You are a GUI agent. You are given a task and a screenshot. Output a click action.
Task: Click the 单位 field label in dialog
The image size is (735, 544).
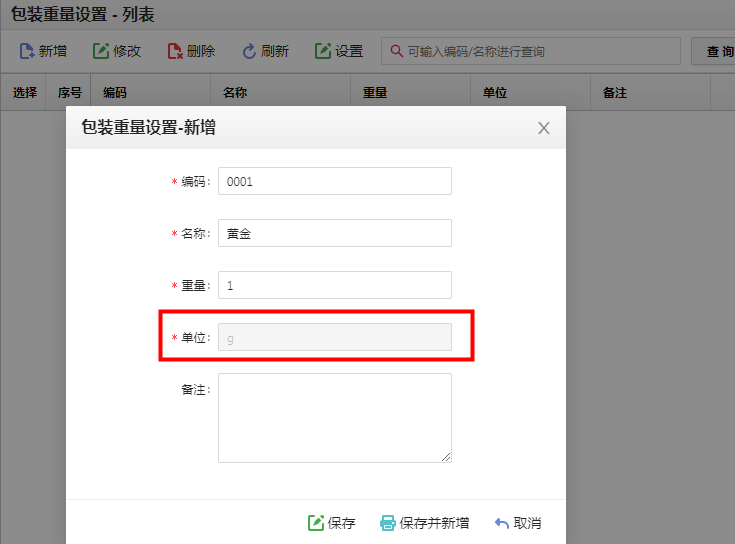click(194, 337)
